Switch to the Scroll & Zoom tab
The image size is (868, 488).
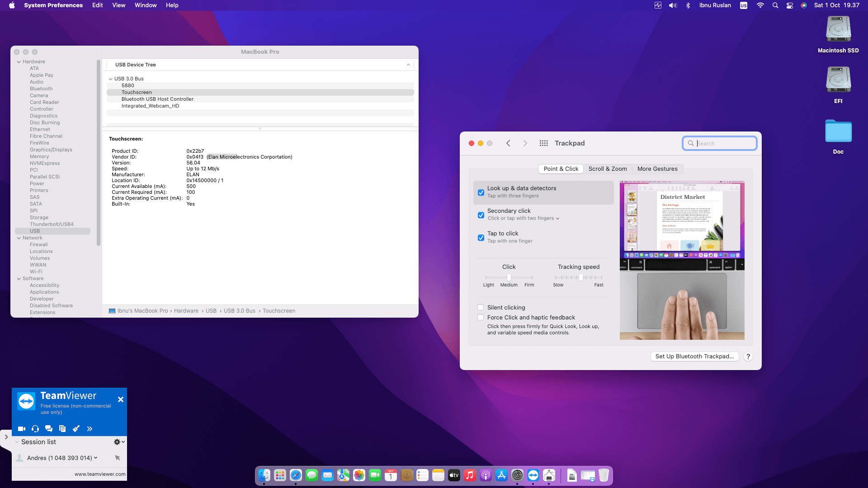[608, 169]
